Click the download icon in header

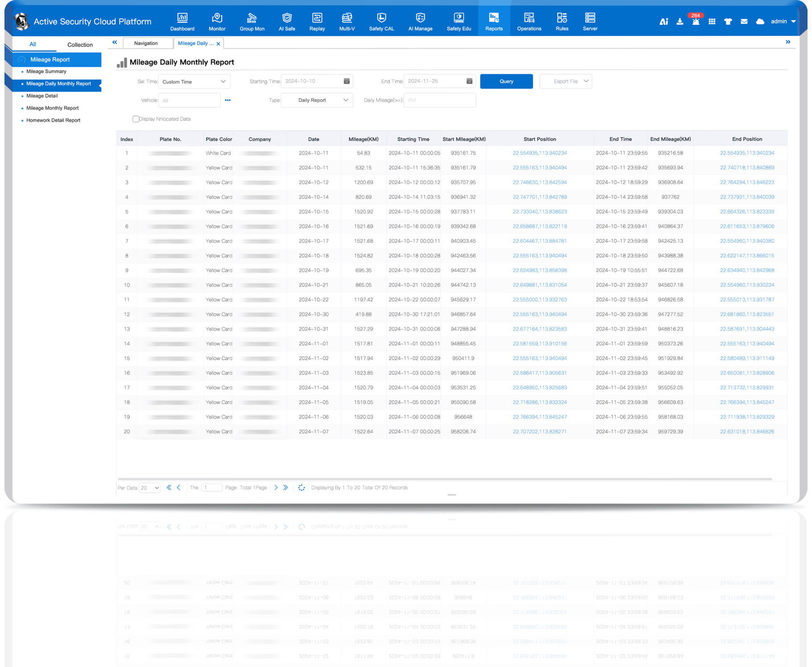pyautogui.click(x=679, y=21)
